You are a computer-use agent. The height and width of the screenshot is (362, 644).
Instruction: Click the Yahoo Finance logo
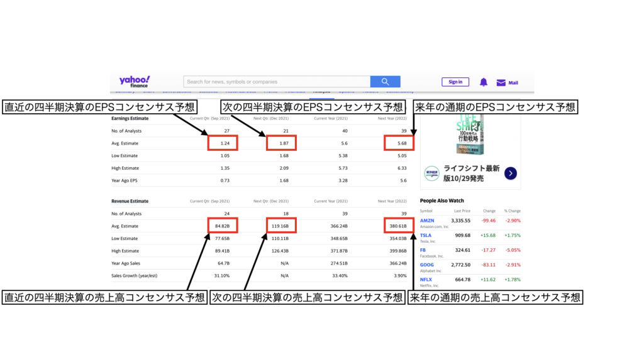[x=135, y=81]
